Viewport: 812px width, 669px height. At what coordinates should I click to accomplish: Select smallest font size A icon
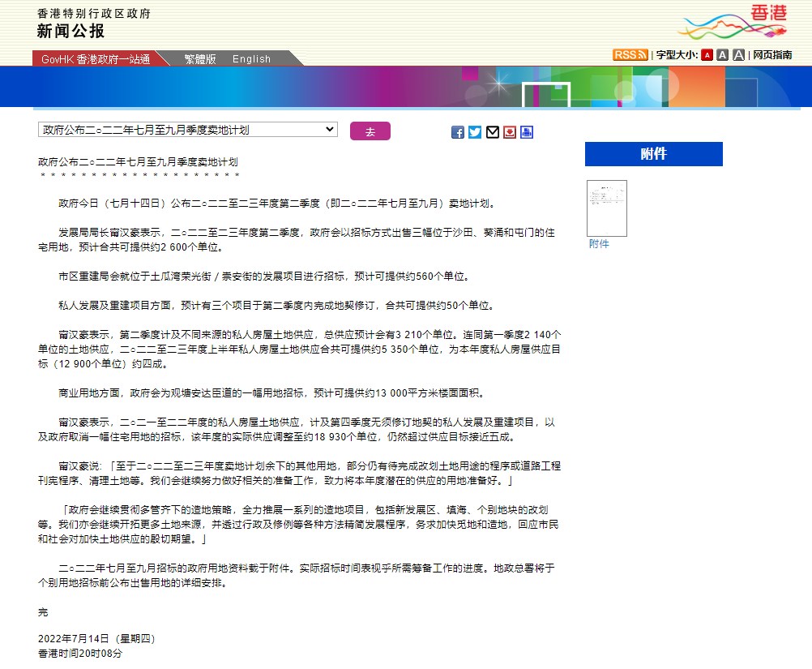point(707,55)
